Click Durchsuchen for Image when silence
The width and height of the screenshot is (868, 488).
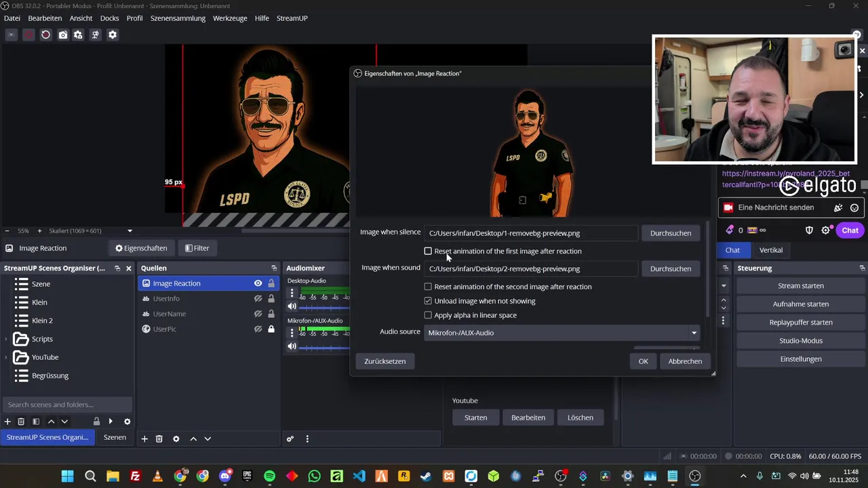coord(671,233)
